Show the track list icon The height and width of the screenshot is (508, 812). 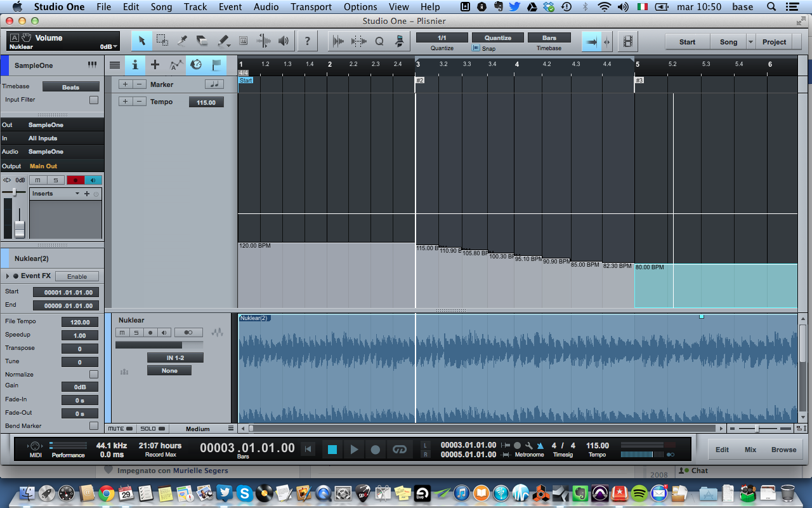click(115, 65)
